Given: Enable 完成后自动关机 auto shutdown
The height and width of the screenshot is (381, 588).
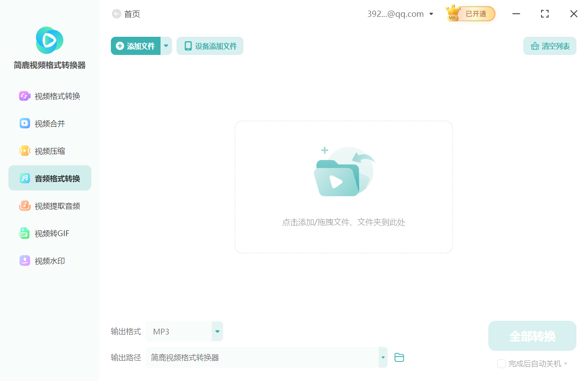Looking at the screenshot, I should [x=502, y=363].
